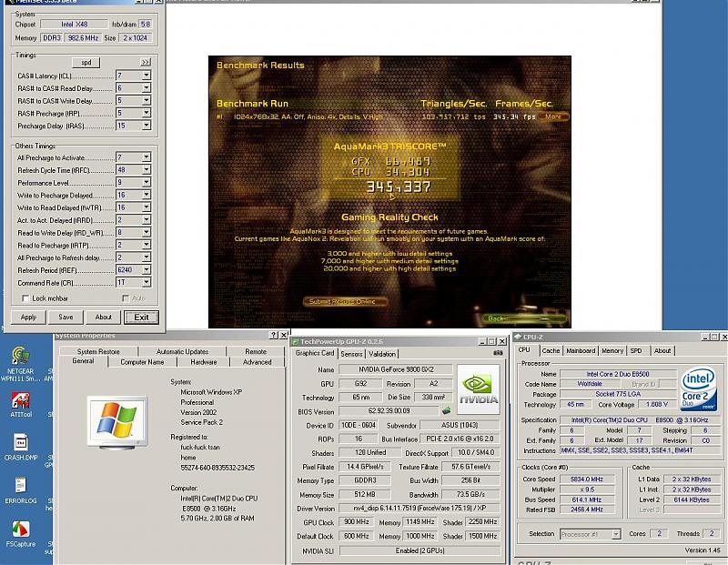This screenshot has width=728, height=565.
Task: Open the Read to Write Delay dropdown
Action: (147, 233)
